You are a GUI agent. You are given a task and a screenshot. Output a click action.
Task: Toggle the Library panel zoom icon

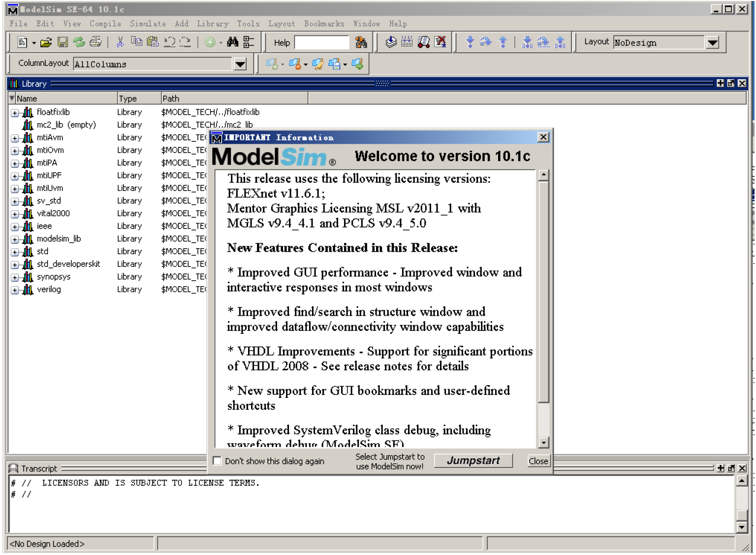point(730,84)
